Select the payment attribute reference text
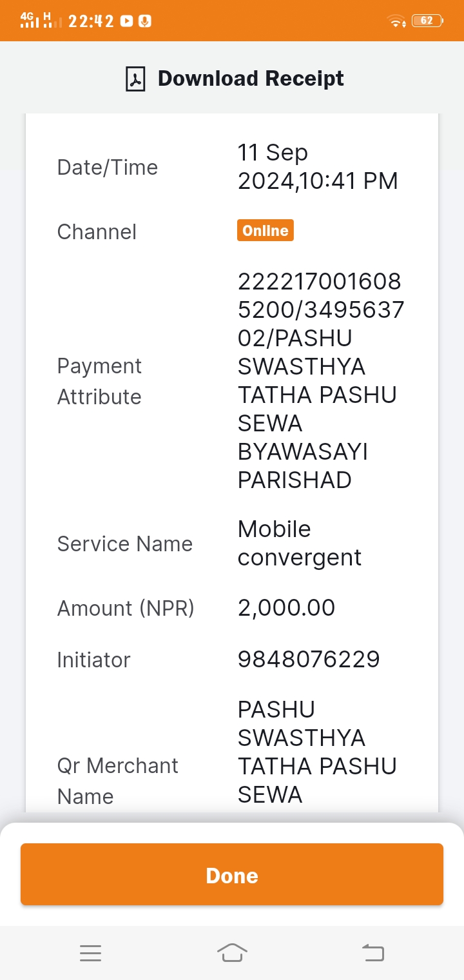Screen dimensions: 464x980 tap(321, 380)
